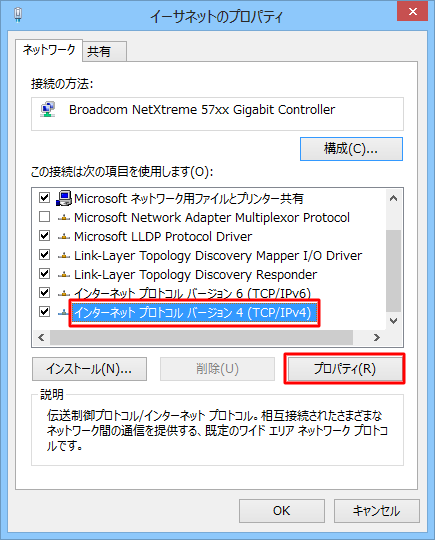
Task: Select Microsoft LLDP Protocol Driver row
Action: (163, 237)
